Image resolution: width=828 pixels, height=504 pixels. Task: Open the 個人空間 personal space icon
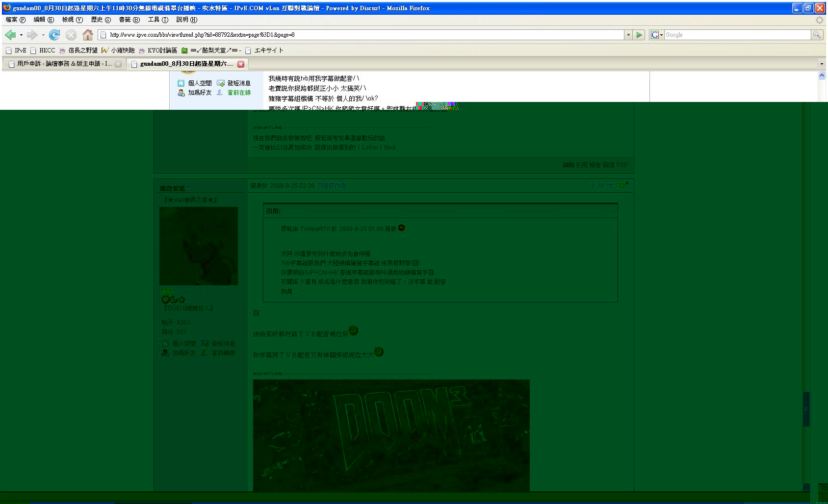coord(181,83)
